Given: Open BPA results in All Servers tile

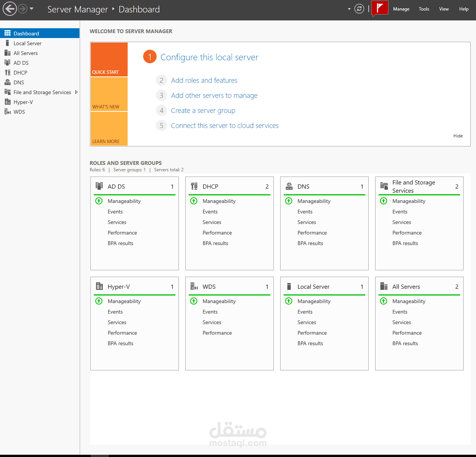Looking at the screenshot, I should click(x=405, y=344).
